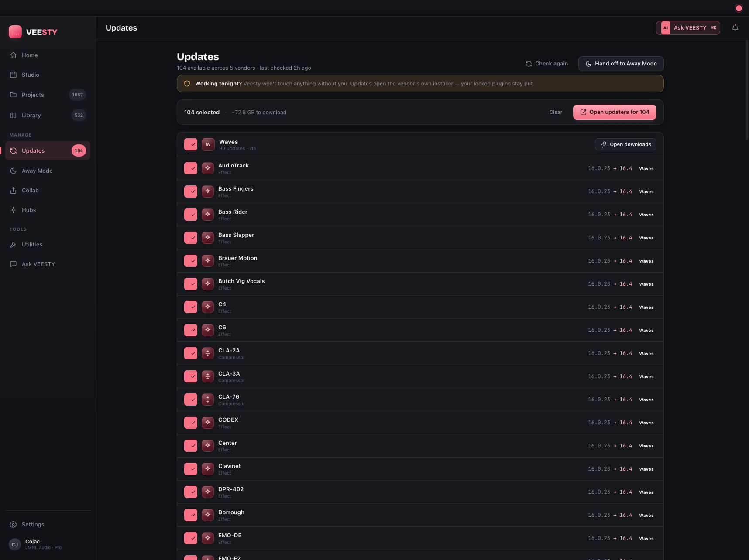749x560 pixels.
Task: Click the Butch Vig Vocals plugin icon
Action: coord(208,284)
